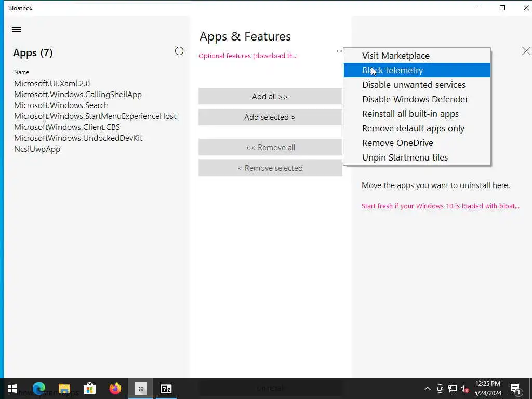The height and width of the screenshot is (399, 532).
Task: Choose Unpin Startmenu tiles
Action: click(x=417, y=158)
